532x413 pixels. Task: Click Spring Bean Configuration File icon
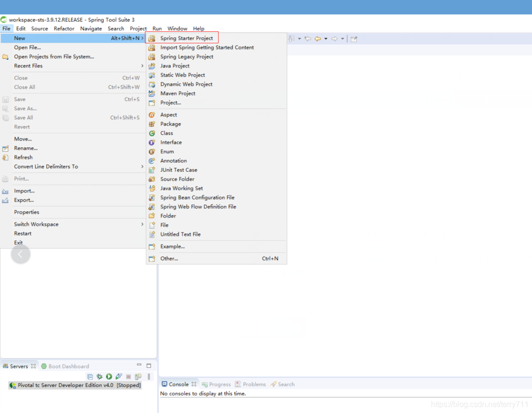152,197
